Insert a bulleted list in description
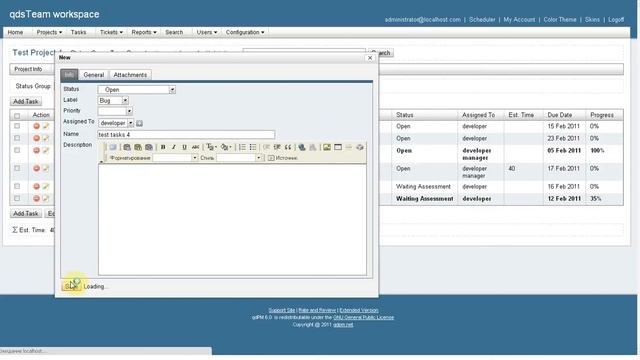 (x=253, y=147)
